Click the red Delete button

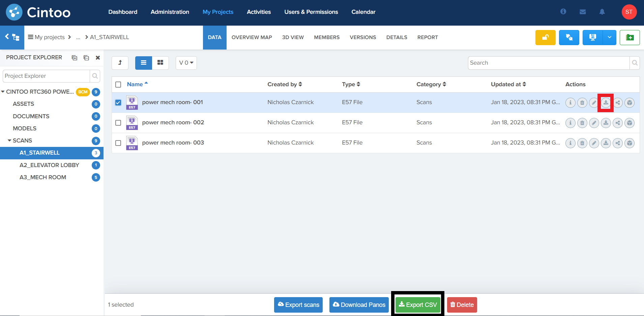462,305
